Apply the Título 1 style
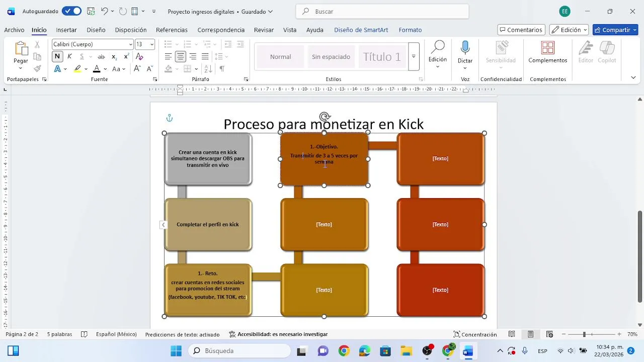644x362 pixels. tap(382, 56)
